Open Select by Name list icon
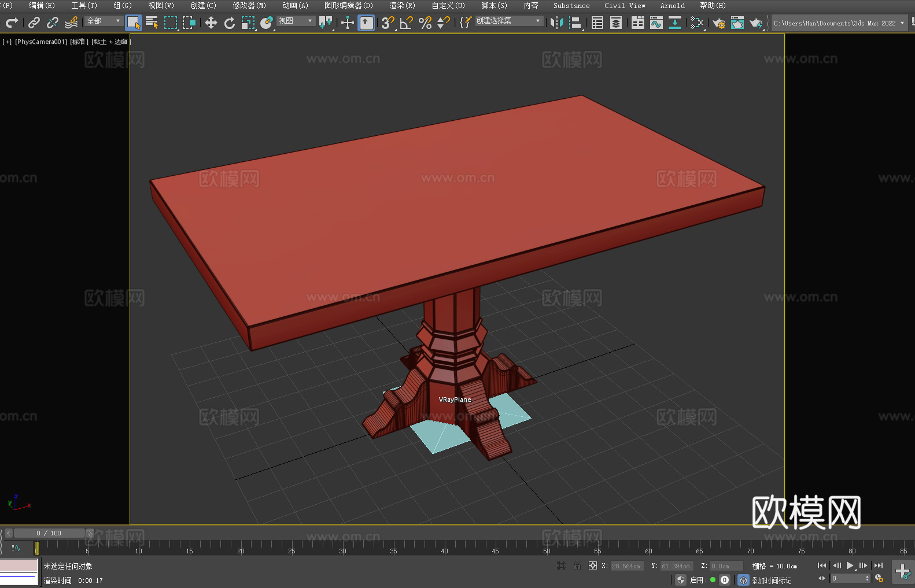Screen dimensions: 915x588 (x=152, y=23)
